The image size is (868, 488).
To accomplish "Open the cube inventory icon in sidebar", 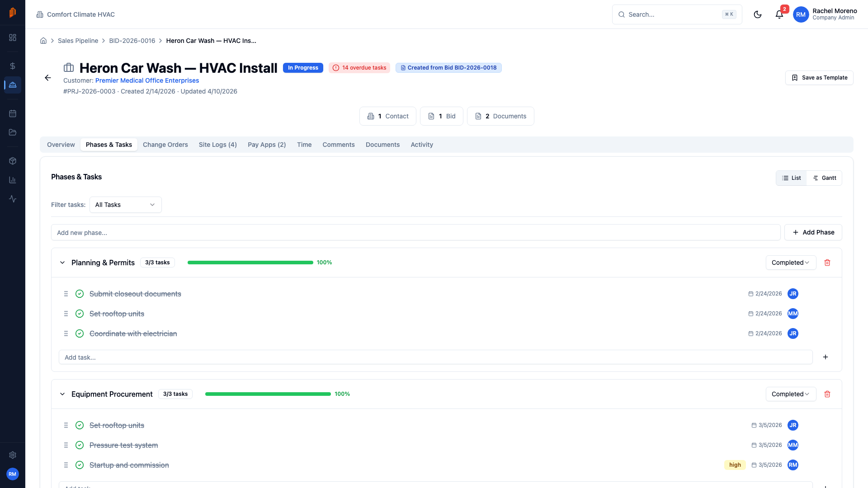I will coord(13,161).
